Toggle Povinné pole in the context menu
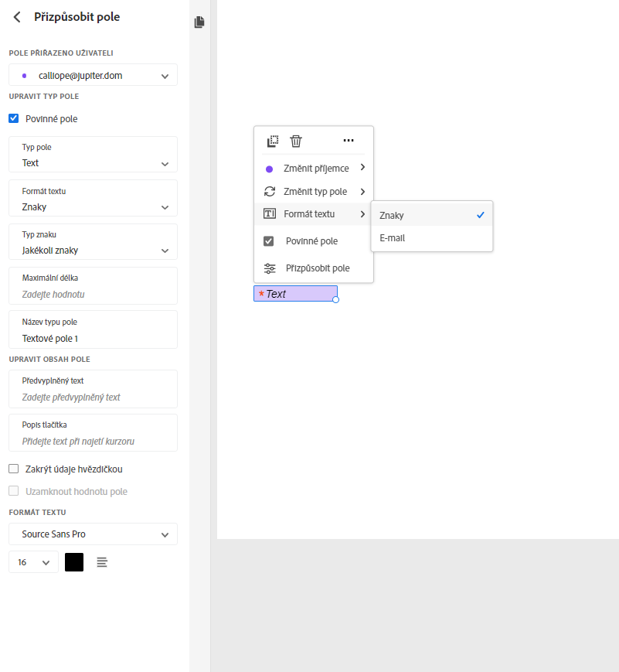Image resolution: width=619 pixels, height=672 pixels. pos(269,241)
